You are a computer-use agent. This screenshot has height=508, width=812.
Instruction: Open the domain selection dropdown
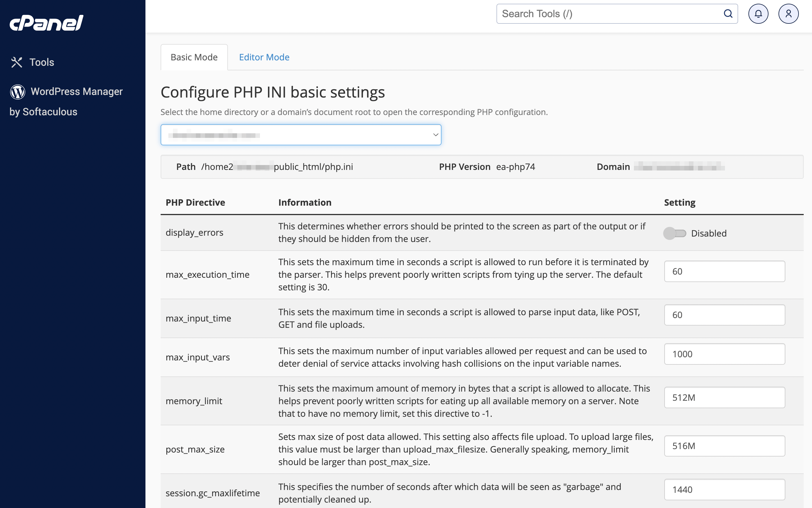(x=301, y=134)
